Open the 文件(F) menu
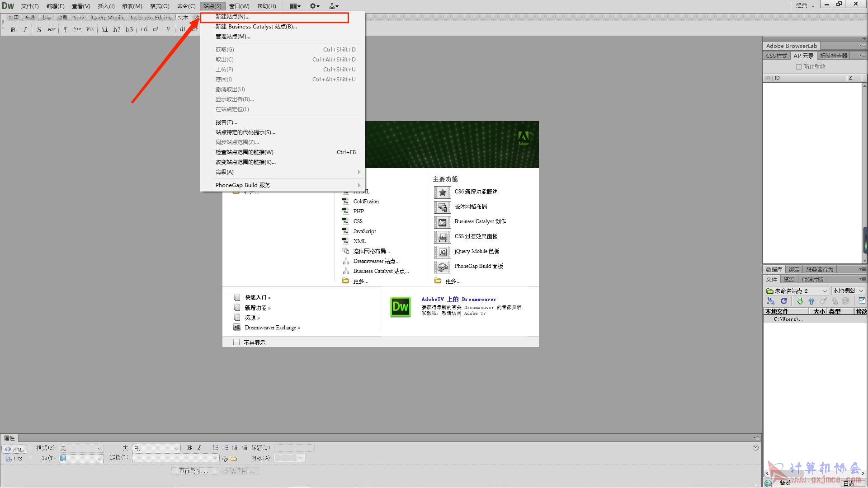 30,6
